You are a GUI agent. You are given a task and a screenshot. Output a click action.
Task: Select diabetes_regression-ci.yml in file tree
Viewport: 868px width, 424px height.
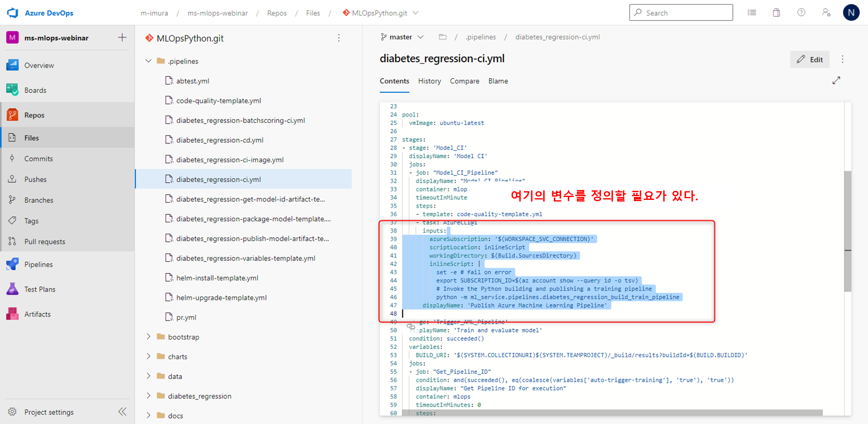click(x=244, y=179)
